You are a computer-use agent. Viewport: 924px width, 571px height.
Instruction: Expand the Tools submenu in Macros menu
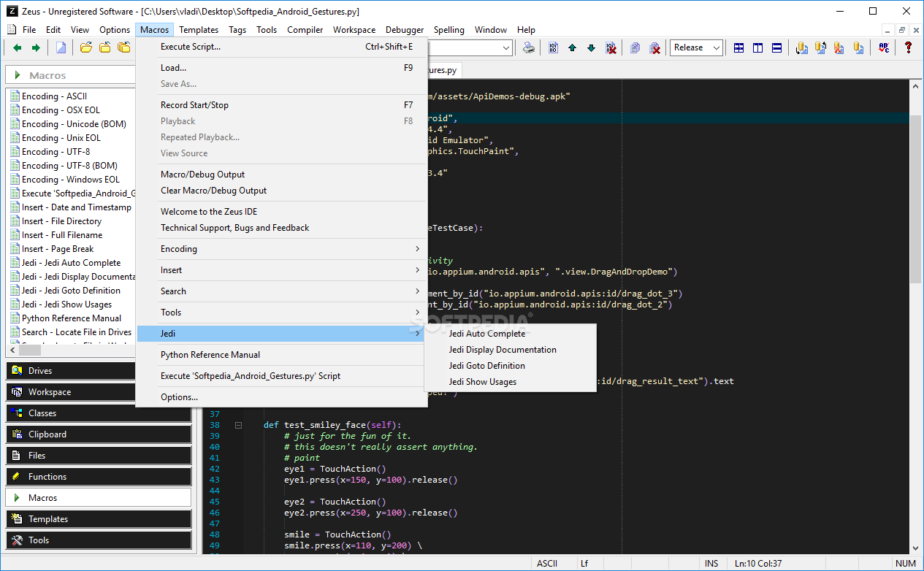[x=282, y=313]
